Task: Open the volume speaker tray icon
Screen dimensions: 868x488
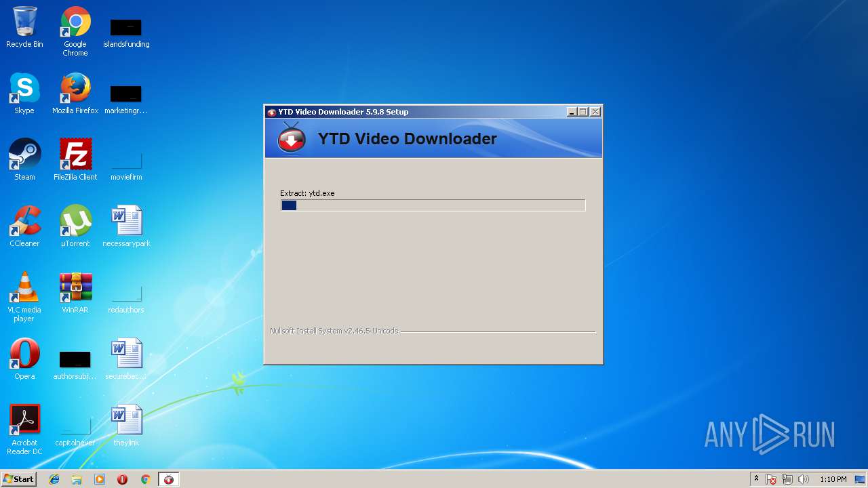Action: pyautogui.click(x=804, y=479)
